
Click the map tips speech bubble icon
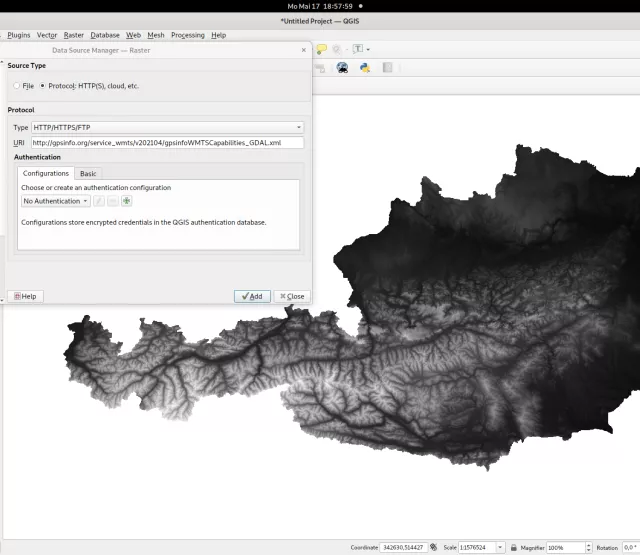click(x=321, y=49)
